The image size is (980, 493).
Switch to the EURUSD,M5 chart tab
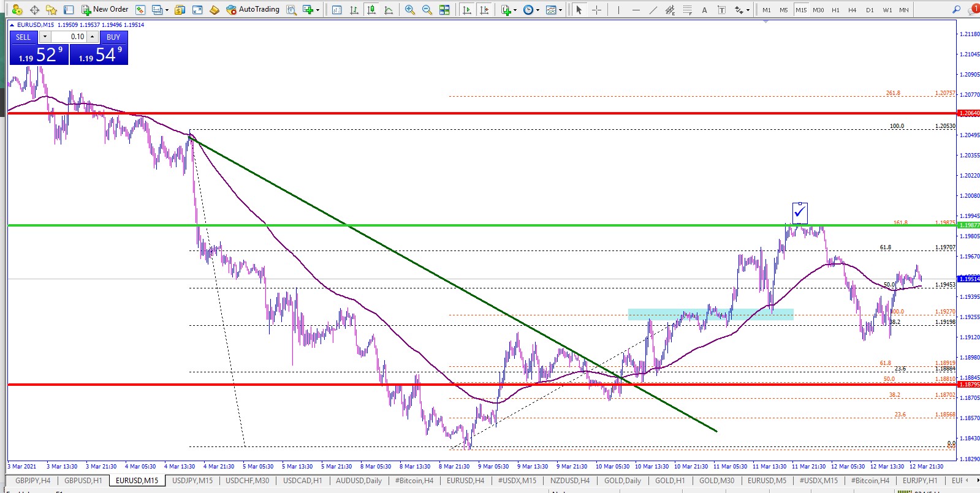767,481
